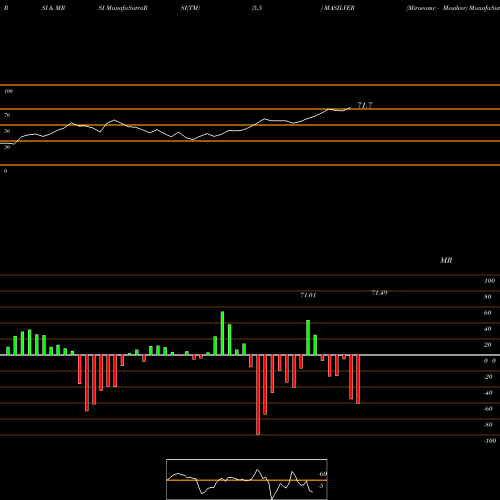Click the "SI MunafaSutraR" header label

pos(123,8)
